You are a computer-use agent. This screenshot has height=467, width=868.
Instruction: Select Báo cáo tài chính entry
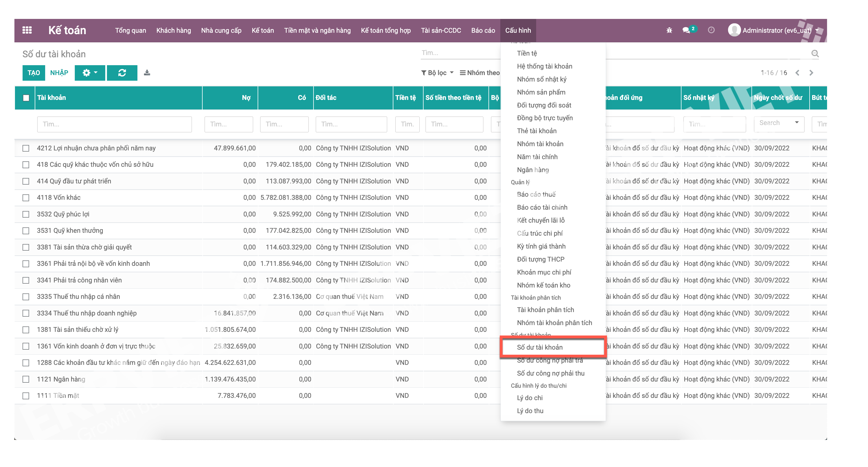pyautogui.click(x=542, y=208)
